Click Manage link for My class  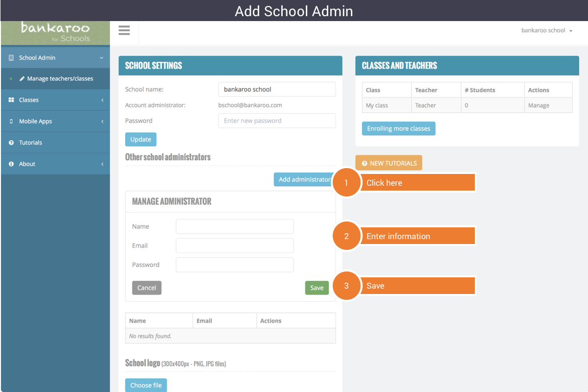point(539,105)
